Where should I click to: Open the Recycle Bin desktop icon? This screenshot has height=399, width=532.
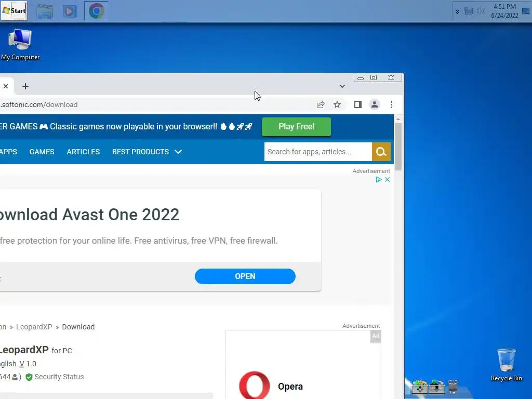pos(506,365)
